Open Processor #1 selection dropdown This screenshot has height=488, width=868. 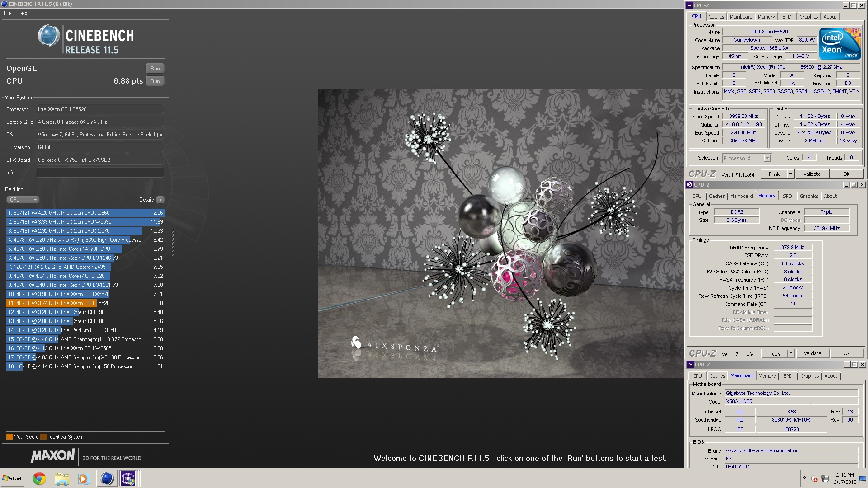(x=746, y=158)
